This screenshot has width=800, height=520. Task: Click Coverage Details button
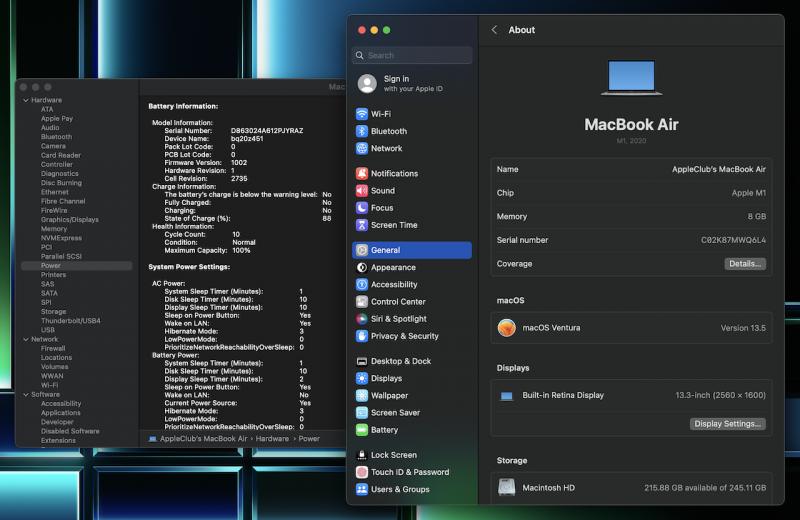(745, 264)
